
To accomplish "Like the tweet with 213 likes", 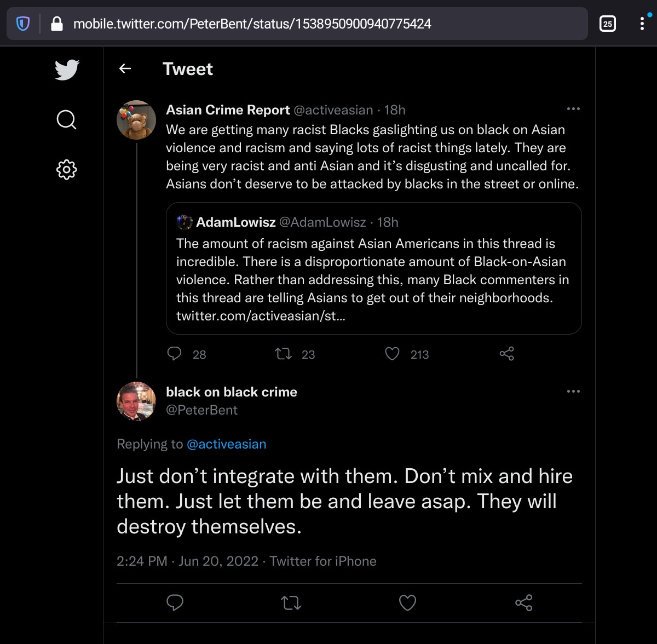I will tap(392, 354).
